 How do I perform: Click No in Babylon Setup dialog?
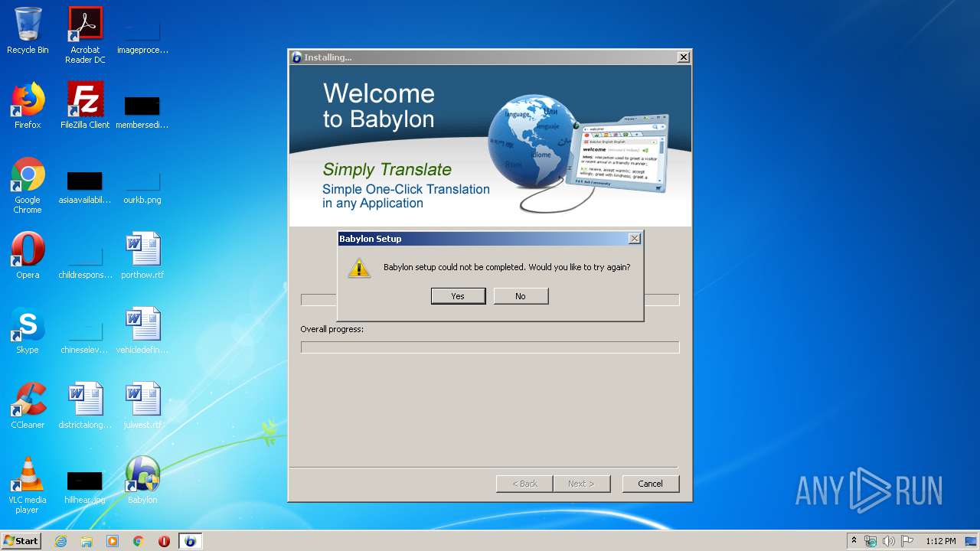click(x=521, y=296)
